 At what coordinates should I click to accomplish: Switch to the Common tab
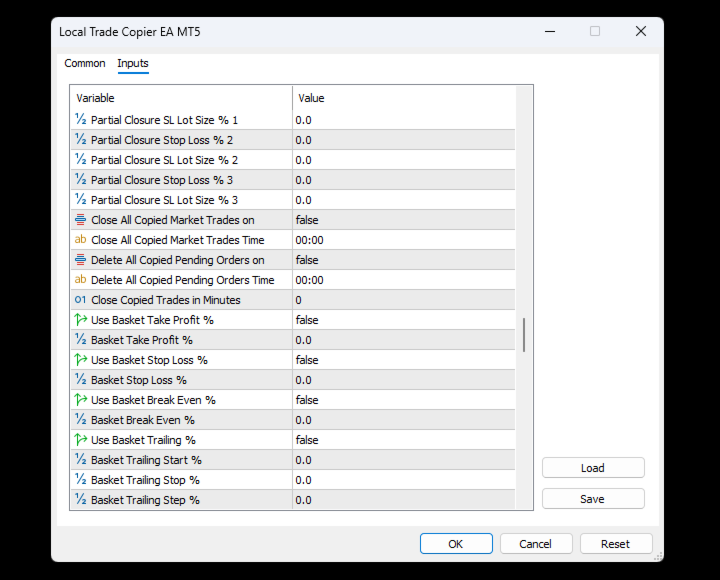84,63
